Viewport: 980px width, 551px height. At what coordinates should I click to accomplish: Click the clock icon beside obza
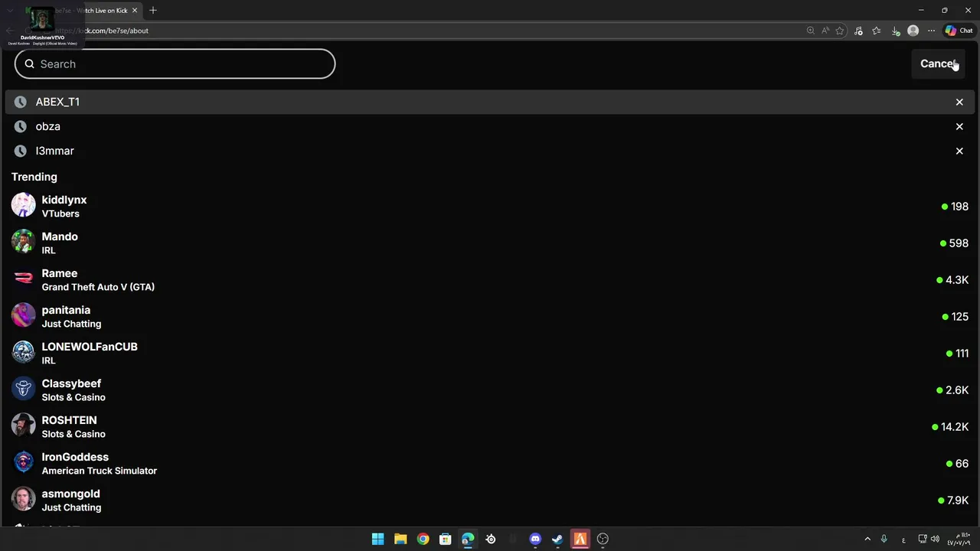(21, 126)
